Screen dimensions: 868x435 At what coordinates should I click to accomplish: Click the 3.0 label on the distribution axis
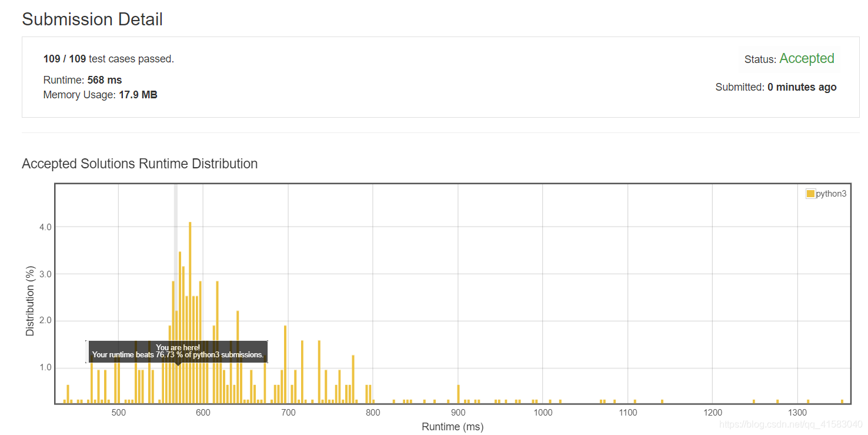[45, 274]
